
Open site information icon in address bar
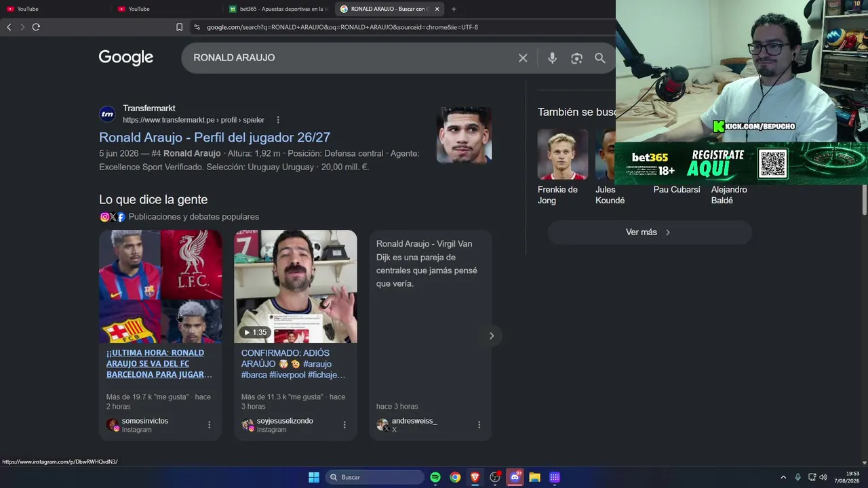coord(197,27)
